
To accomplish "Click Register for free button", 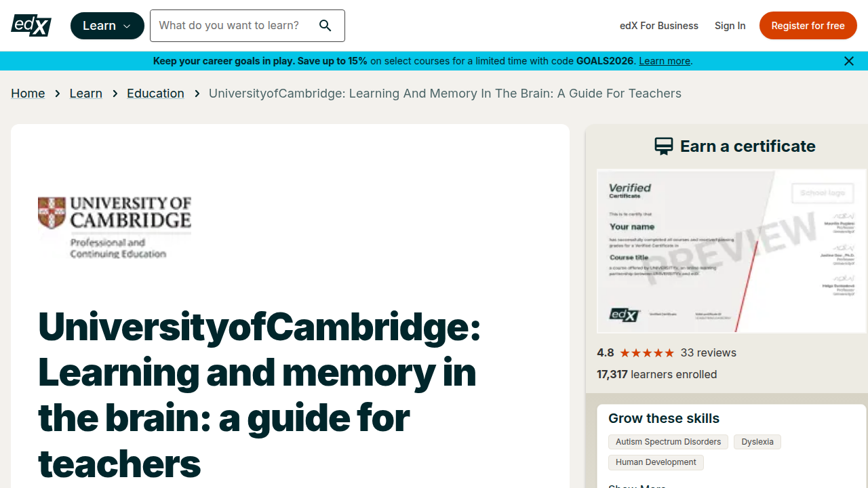I will point(808,26).
